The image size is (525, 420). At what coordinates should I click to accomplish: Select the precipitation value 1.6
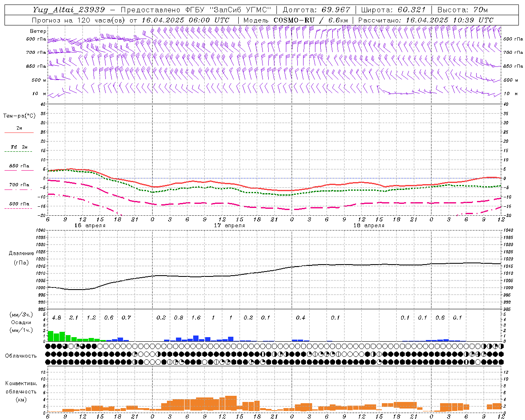click(x=196, y=318)
